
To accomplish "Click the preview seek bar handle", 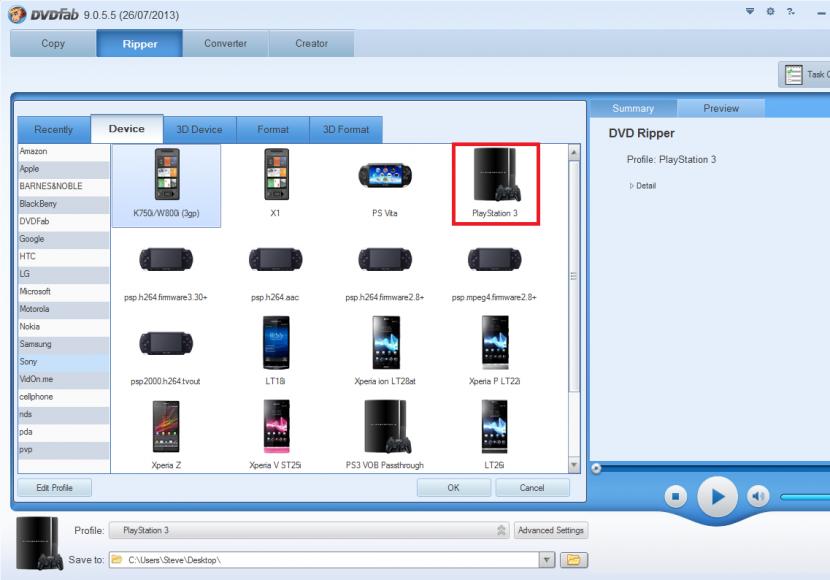I will (596, 468).
